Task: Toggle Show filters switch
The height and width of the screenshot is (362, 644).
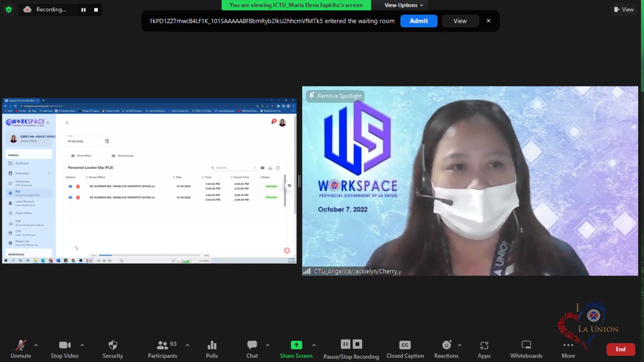Action: (73, 156)
